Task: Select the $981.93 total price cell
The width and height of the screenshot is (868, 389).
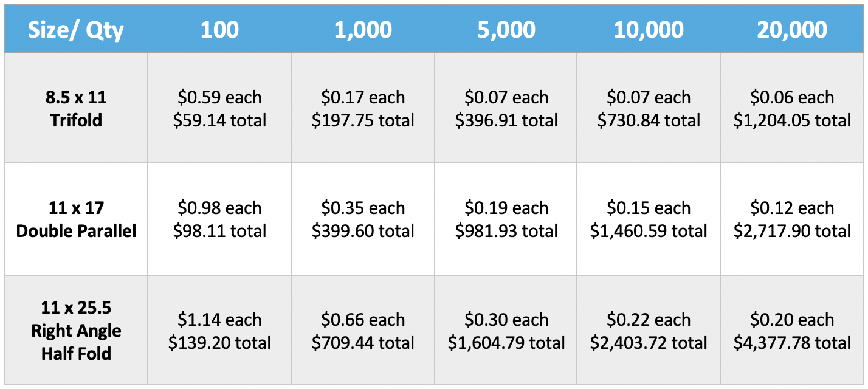Action: coord(506,219)
